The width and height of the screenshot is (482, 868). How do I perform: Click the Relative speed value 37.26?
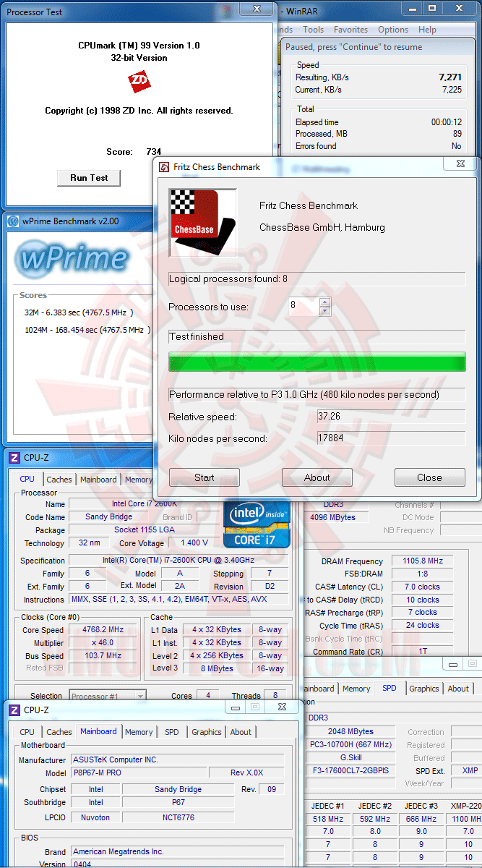pyautogui.click(x=391, y=417)
